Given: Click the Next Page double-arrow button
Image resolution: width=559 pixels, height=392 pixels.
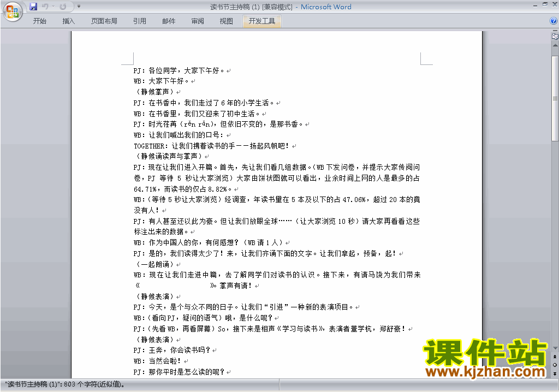Looking at the screenshot, I should (555, 373).
